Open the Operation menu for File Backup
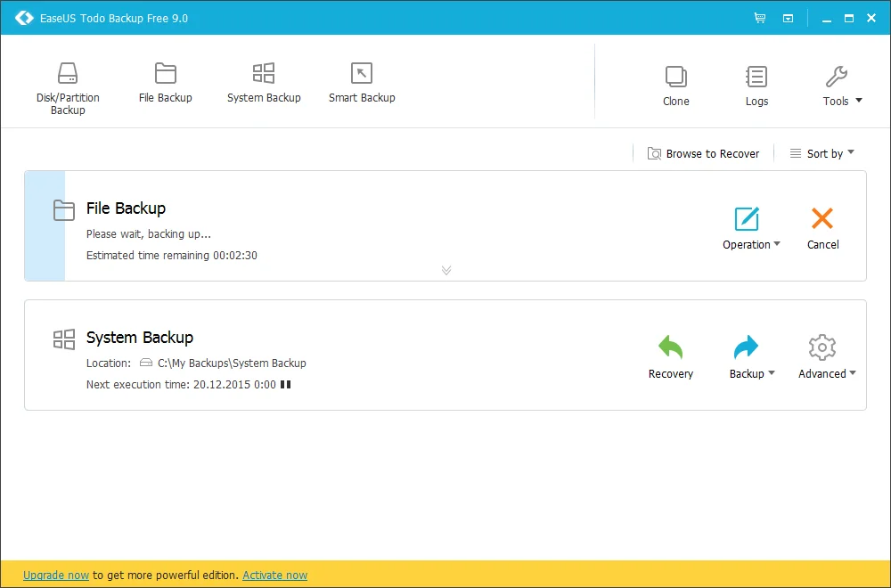This screenshot has height=588, width=891. click(751, 228)
